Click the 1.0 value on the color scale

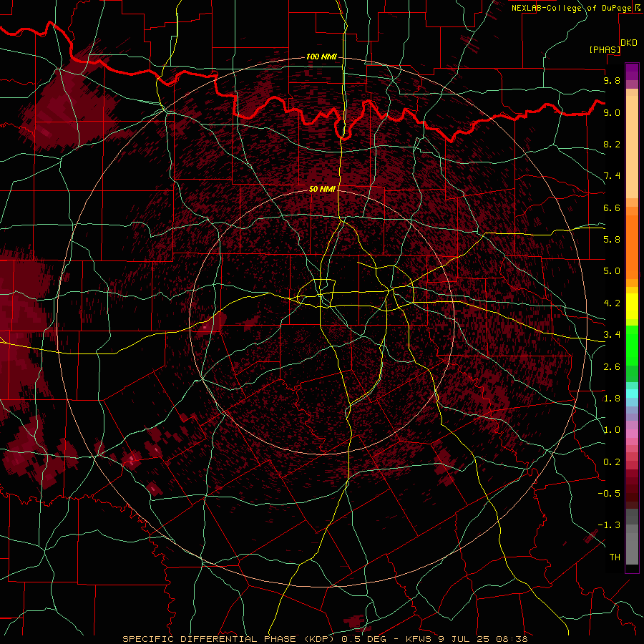point(612,430)
